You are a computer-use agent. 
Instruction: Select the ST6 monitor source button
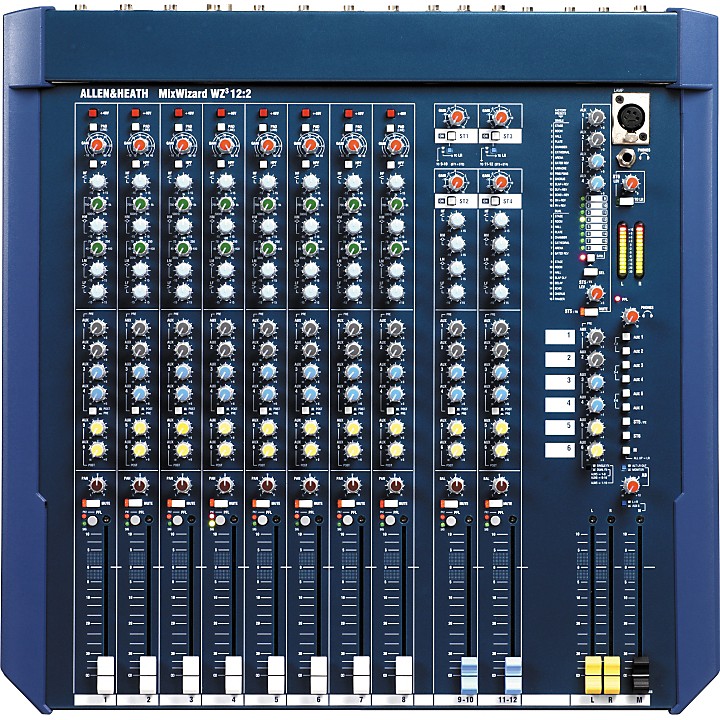point(626,436)
